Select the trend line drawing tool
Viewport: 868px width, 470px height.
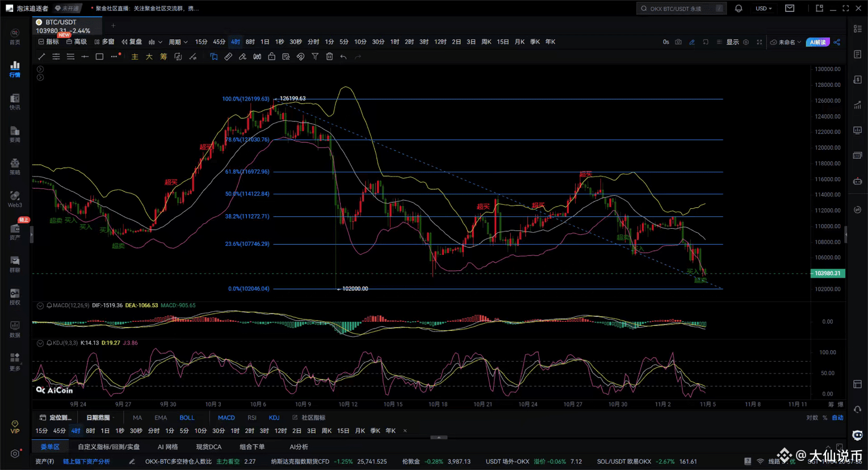pyautogui.click(x=41, y=57)
